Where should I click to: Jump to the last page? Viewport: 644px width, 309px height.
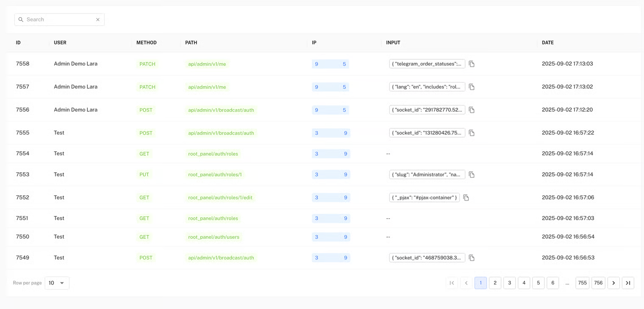(628, 283)
